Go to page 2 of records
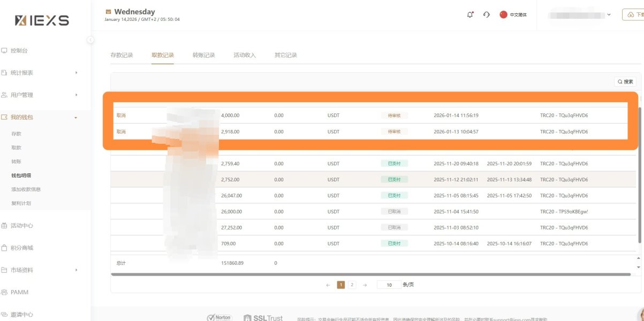 pos(352,285)
